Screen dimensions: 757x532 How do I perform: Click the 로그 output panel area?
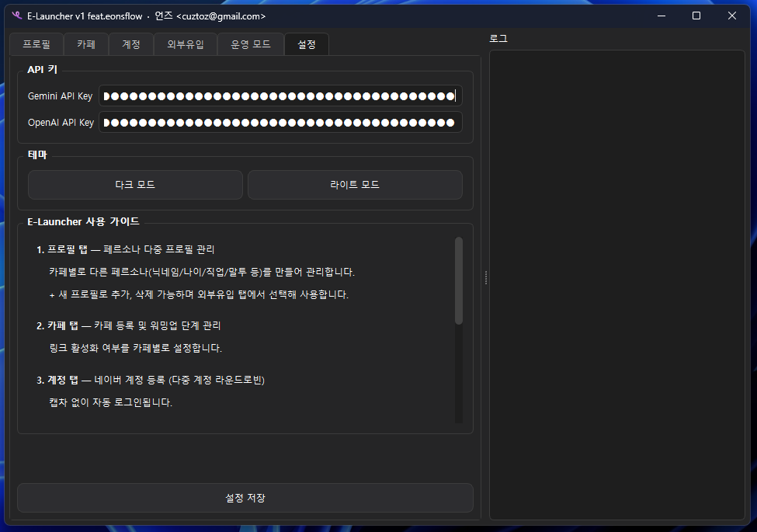pos(617,285)
